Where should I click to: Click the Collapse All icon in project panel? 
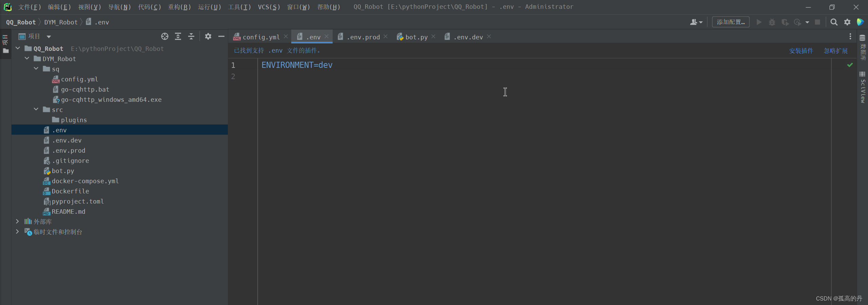tap(191, 36)
